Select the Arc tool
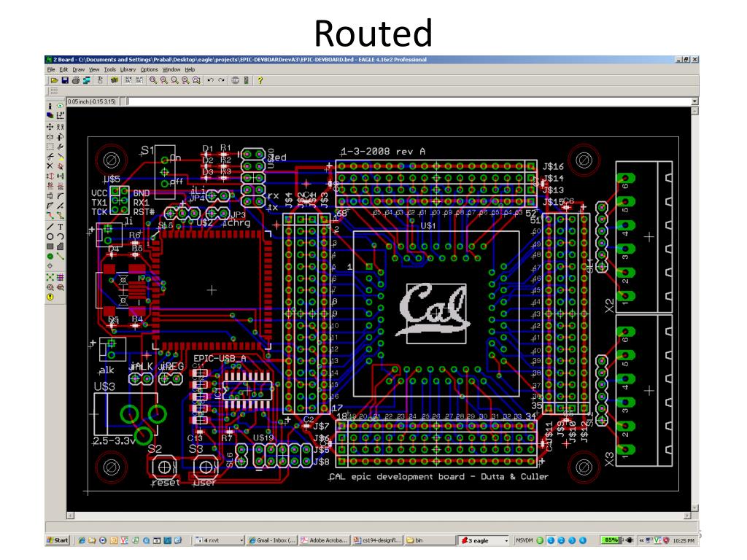The width and height of the screenshot is (747, 560). point(60,237)
